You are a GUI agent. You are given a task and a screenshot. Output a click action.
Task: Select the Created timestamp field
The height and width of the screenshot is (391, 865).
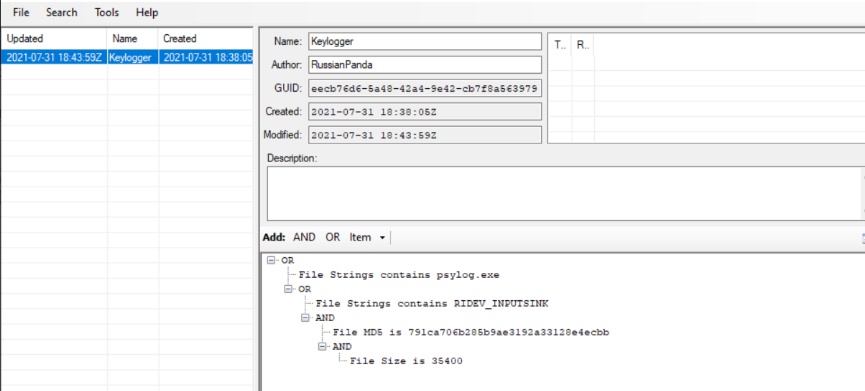(x=424, y=111)
